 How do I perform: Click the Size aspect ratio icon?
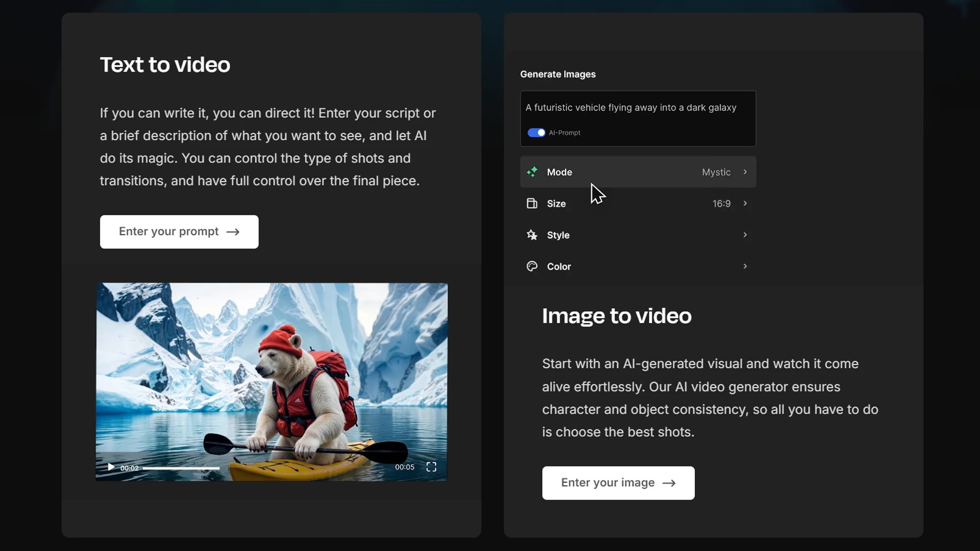(531, 203)
